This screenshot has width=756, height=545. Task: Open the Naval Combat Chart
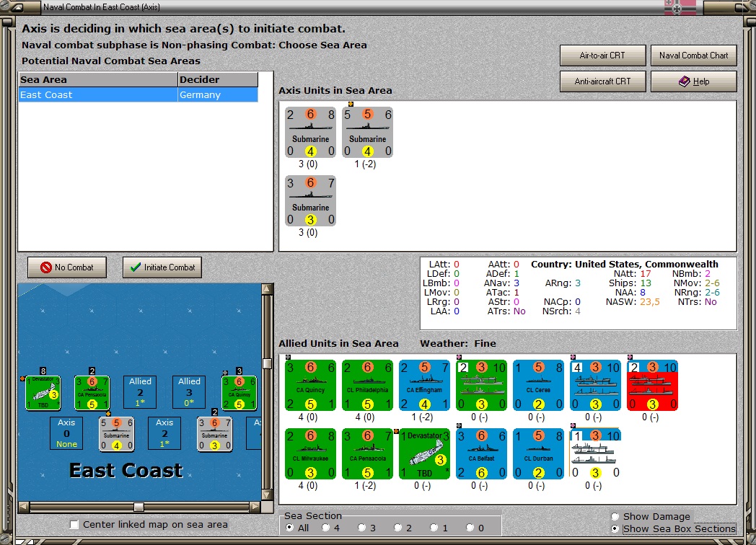pos(693,56)
